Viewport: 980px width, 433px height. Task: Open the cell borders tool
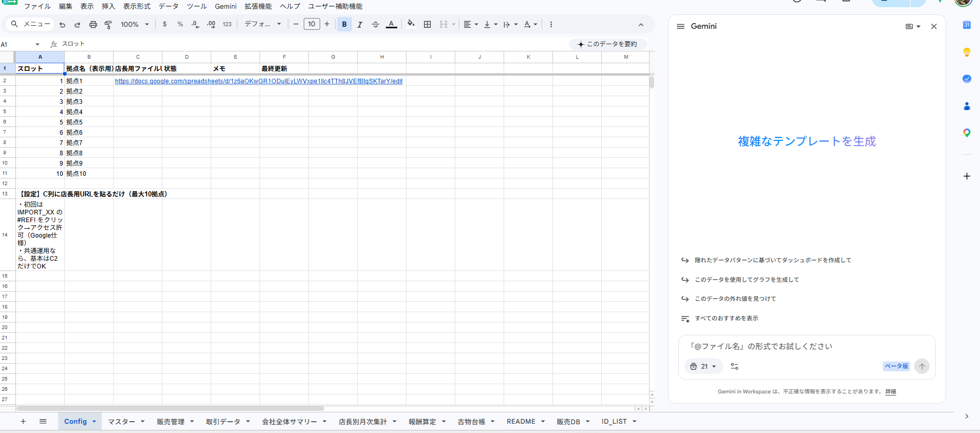pos(427,24)
